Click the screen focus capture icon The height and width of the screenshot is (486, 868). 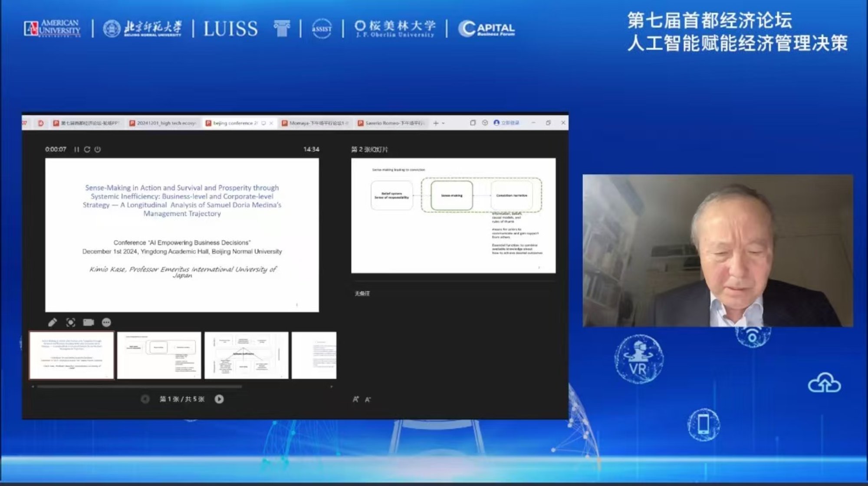[x=71, y=322]
